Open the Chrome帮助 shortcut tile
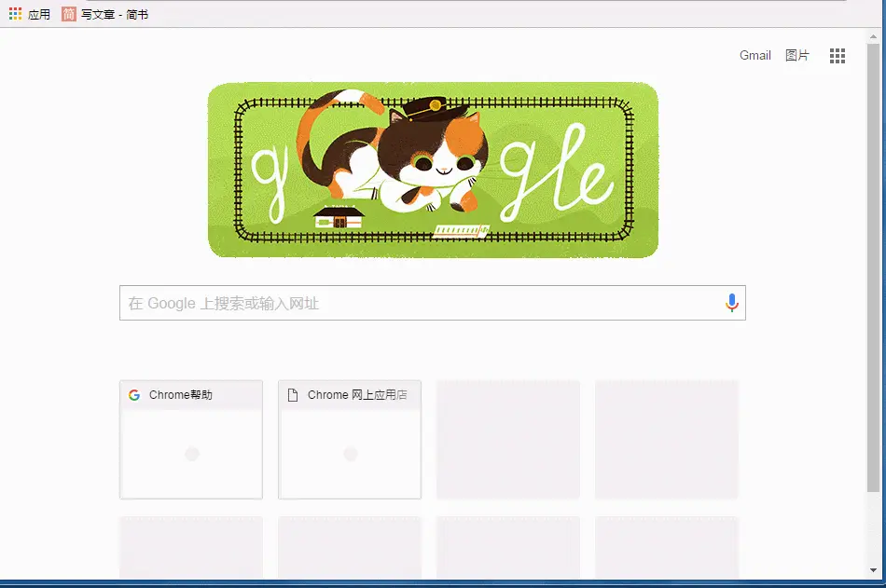The height and width of the screenshot is (588, 886). point(191,440)
